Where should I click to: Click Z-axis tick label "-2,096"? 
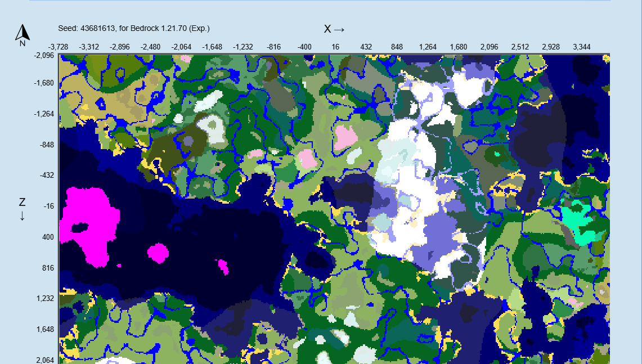point(44,55)
